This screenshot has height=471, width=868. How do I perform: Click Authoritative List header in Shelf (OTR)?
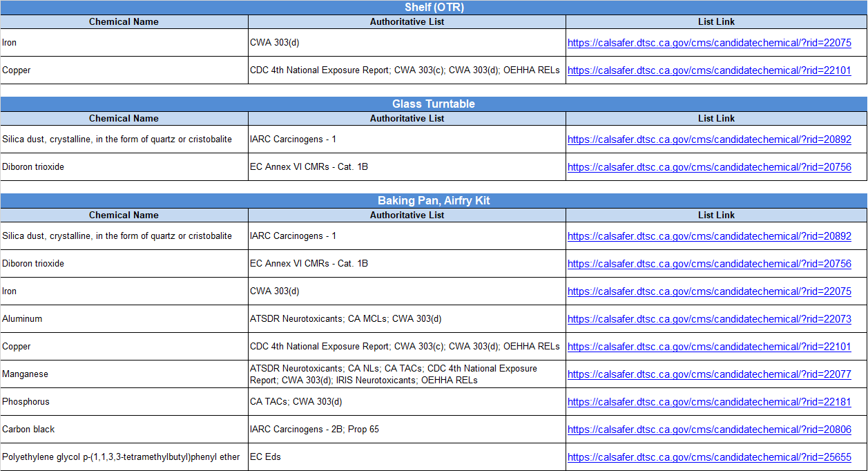(x=407, y=21)
